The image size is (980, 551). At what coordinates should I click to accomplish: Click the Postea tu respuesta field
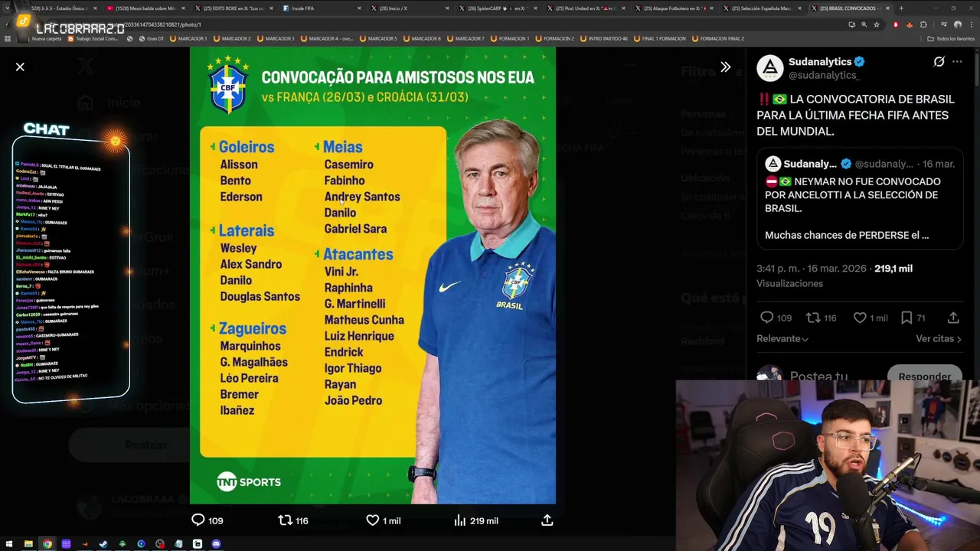818,376
